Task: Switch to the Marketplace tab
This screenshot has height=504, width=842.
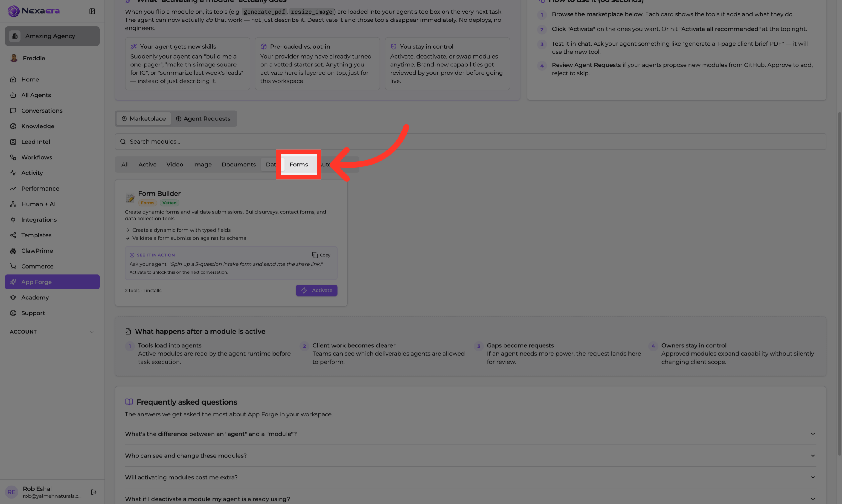Action: tap(143, 118)
